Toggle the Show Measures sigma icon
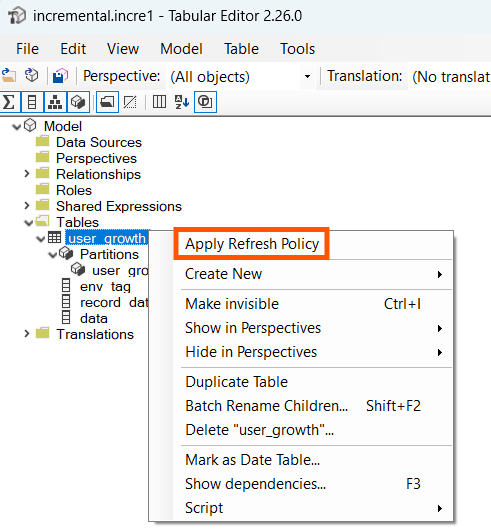 9,102
